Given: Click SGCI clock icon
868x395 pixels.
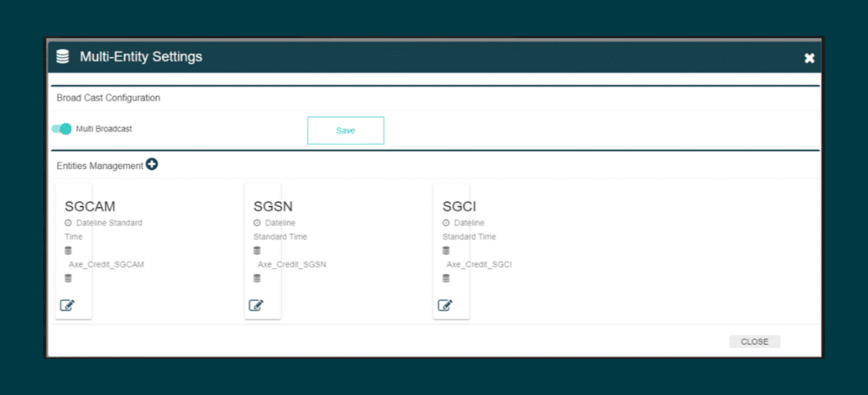Looking at the screenshot, I should [446, 223].
